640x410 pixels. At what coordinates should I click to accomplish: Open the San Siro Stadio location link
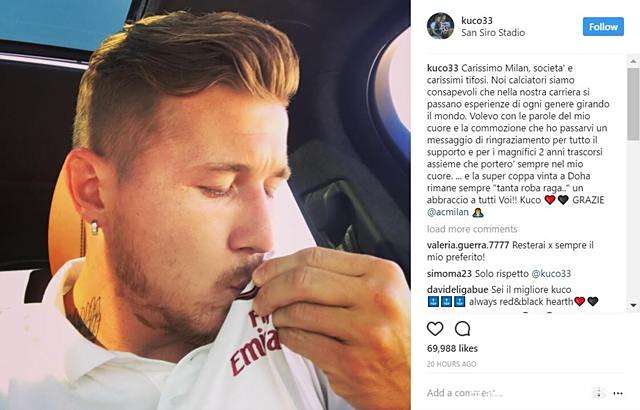pos(493,33)
